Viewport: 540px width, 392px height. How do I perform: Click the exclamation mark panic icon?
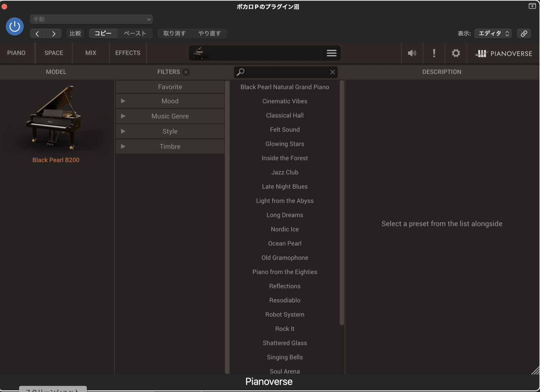[434, 53]
